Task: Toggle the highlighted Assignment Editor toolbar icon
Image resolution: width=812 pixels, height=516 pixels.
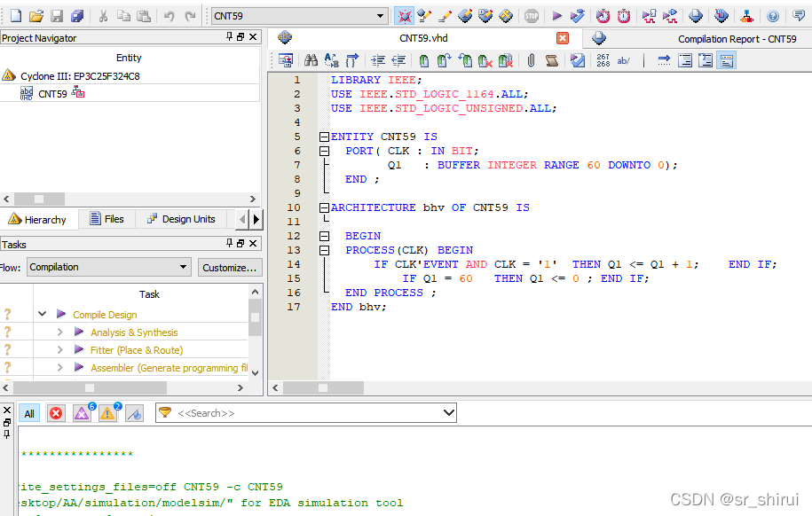Action: 404,16
